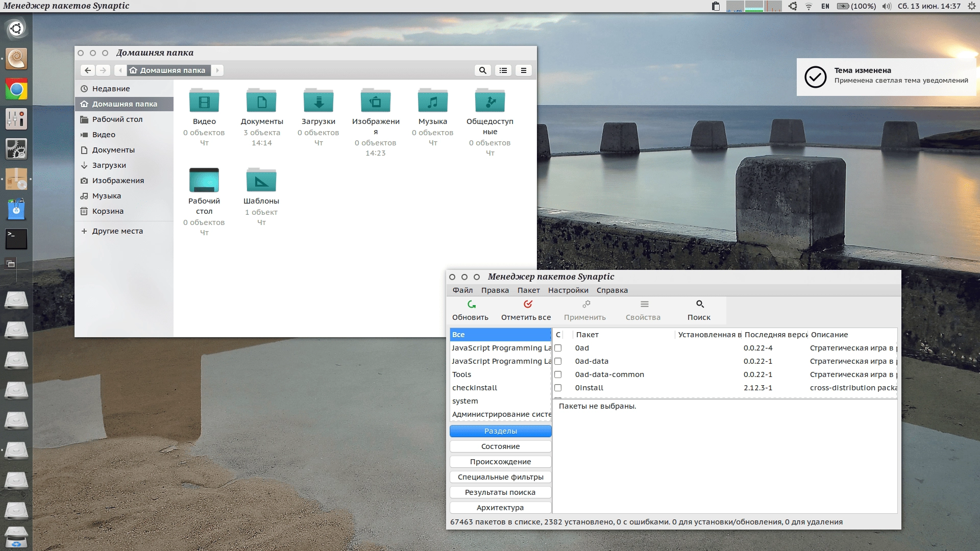This screenshot has width=980, height=551.
Task: Open Музыка folder icon
Action: tap(433, 101)
